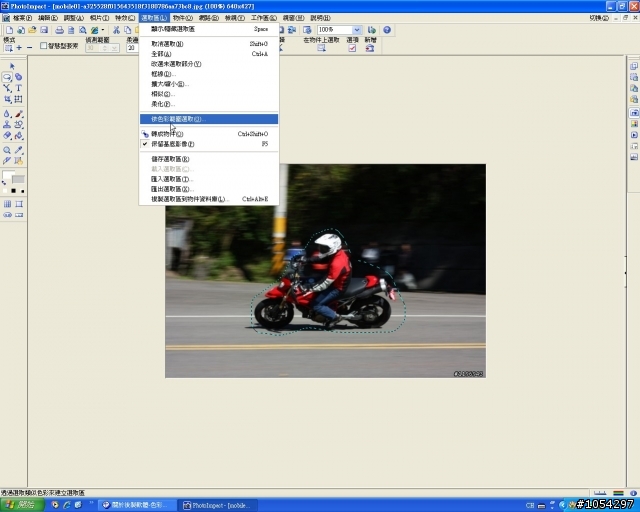The image size is (640, 512).
Task: Click the foreground color swatch
Action: 8,175
